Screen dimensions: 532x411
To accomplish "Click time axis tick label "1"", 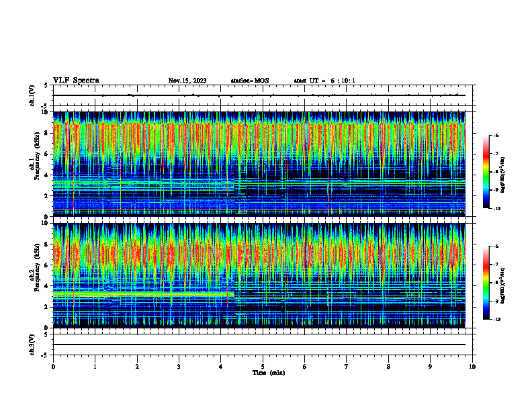I will [95, 367].
